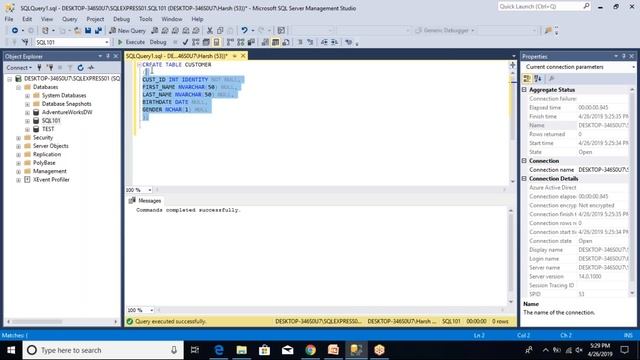The width and height of the screenshot is (640, 360).
Task: Click the Find in Files icon after Redo
Action: pos(281,31)
